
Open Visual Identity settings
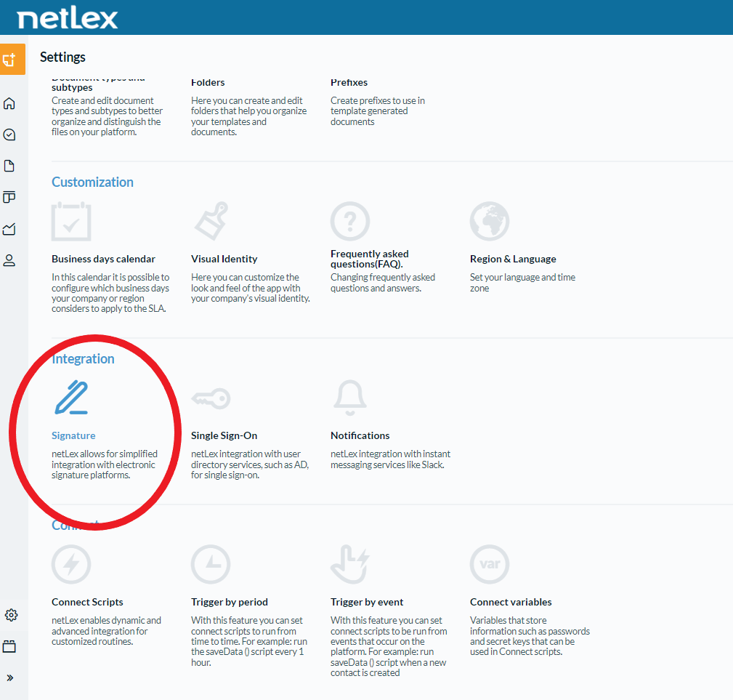click(x=224, y=259)
